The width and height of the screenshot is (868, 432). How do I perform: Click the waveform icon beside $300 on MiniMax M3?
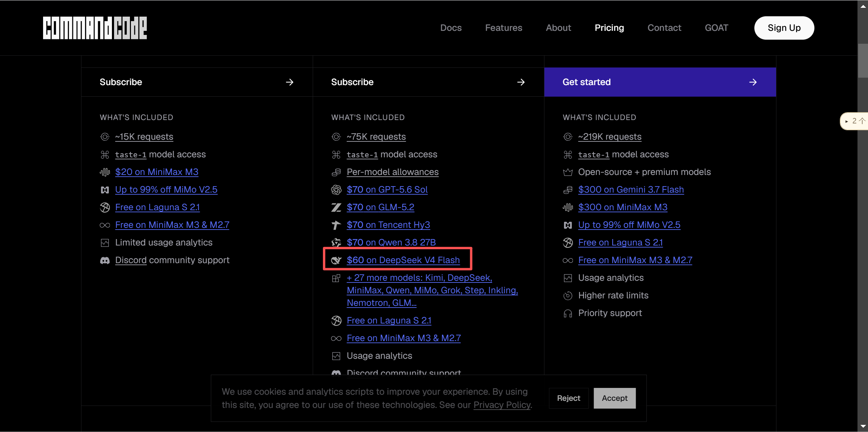(568, 208)
